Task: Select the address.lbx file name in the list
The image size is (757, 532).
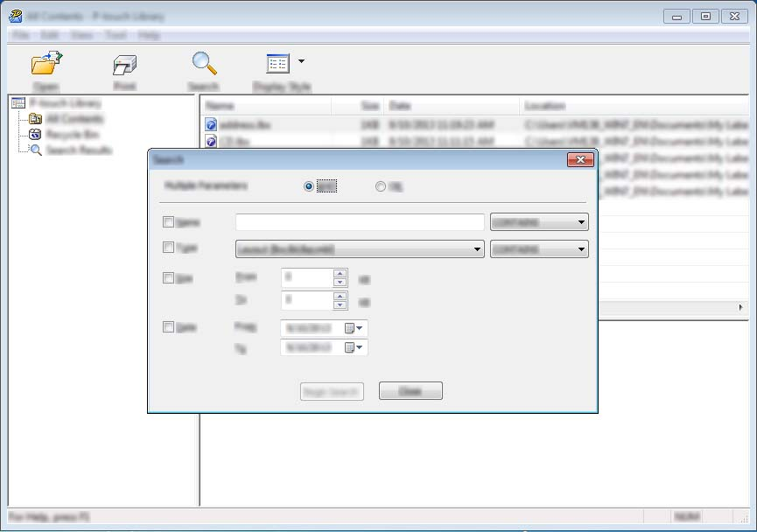Action: (245, 125)
